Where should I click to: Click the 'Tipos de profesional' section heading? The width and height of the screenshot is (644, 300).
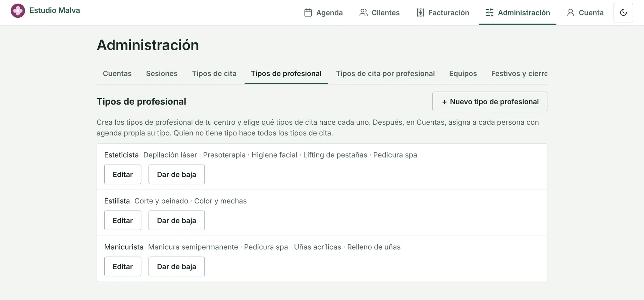pos(141,102)
